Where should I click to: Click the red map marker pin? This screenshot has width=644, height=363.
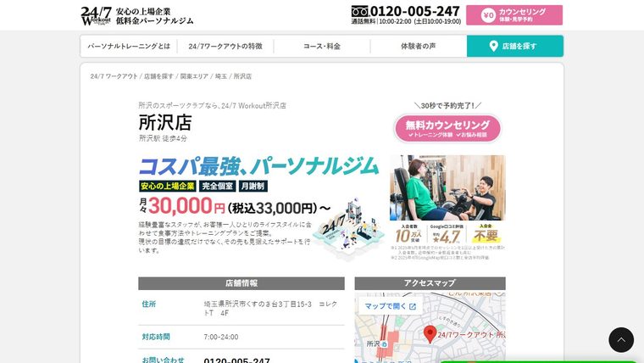430,334
